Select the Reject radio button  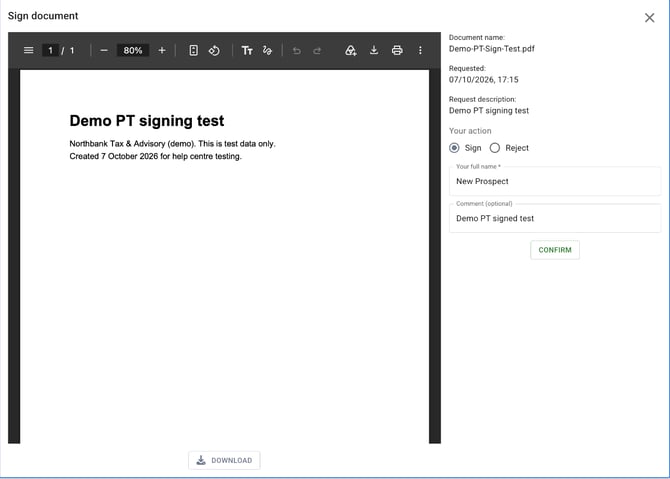tap(495, 148)
